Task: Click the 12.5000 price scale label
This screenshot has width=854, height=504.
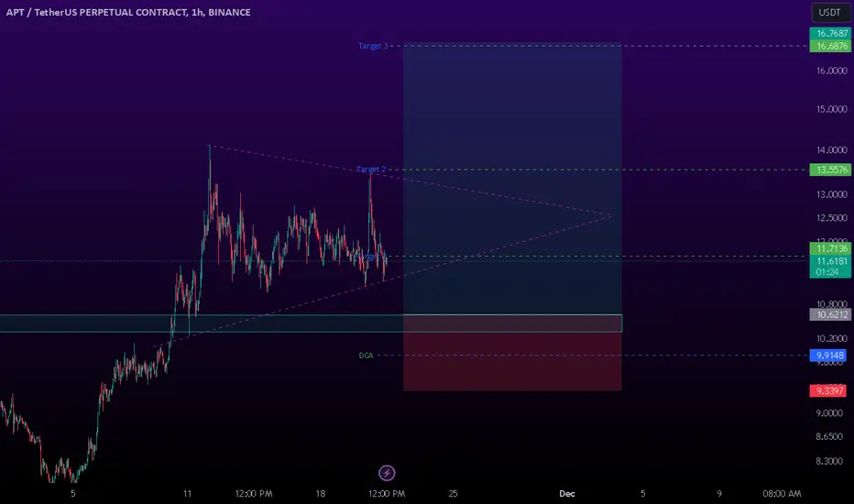Action: (832, 218)
